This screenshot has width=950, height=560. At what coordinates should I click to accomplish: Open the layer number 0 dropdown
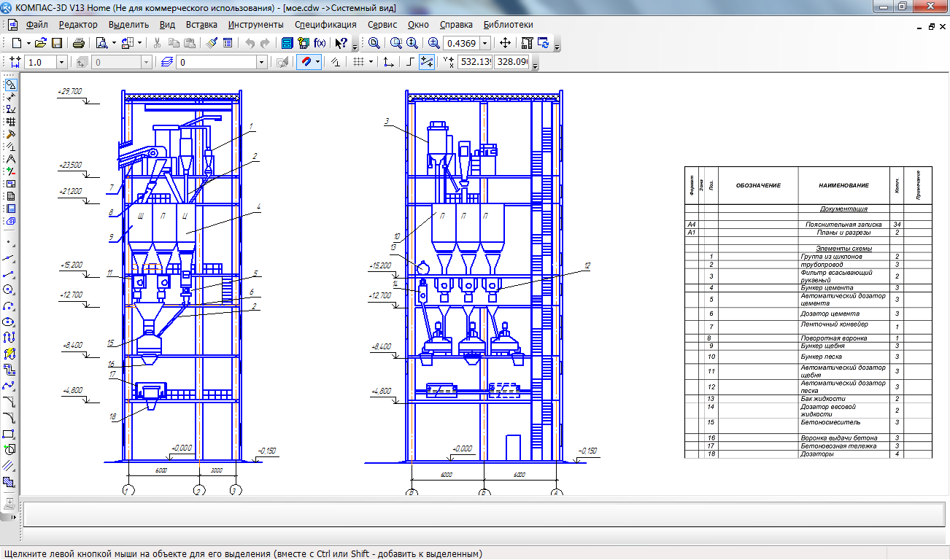pyautogui.click(x=262, y=63)
